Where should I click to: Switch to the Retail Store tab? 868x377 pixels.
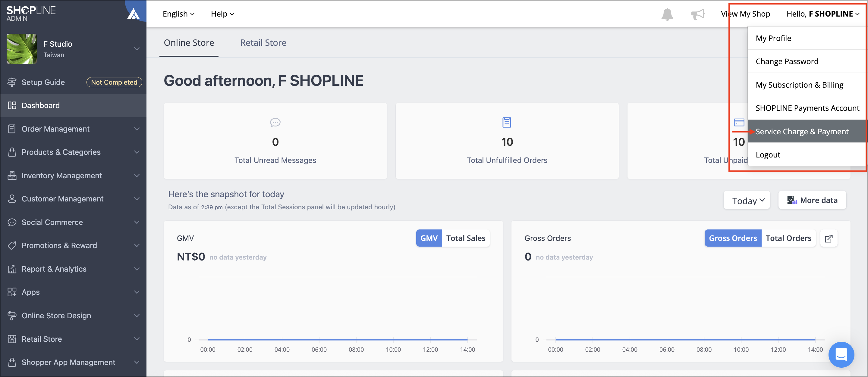pos(263,43)
